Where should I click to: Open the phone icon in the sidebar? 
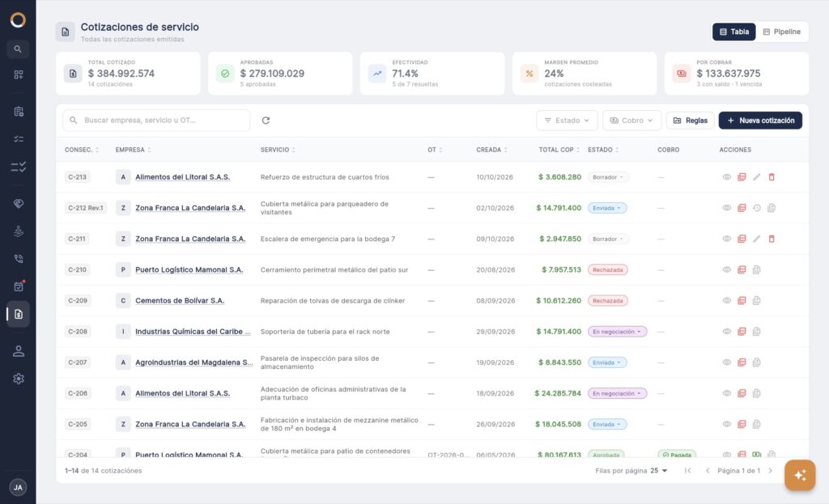coord(19,259)
